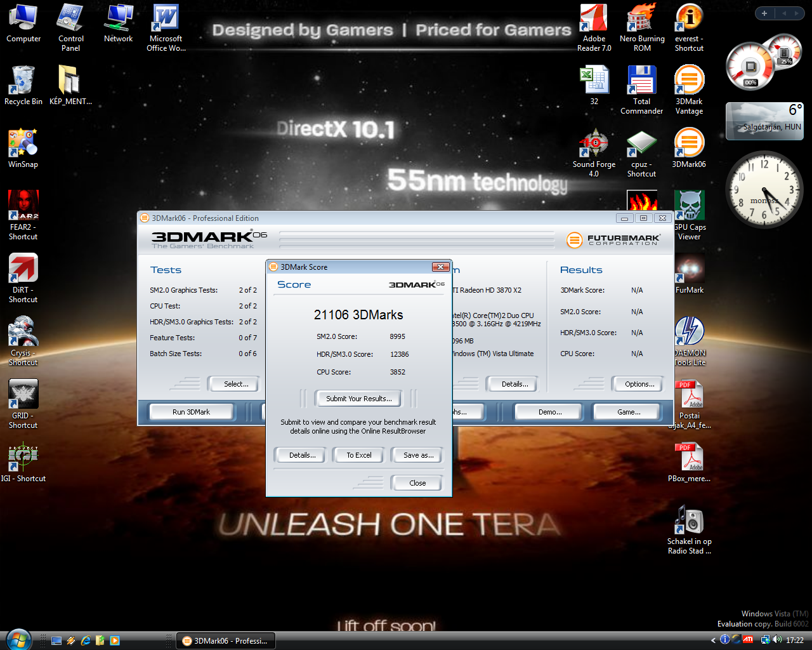Open Internet Explorer from Quick Launch

coord(86,641)
